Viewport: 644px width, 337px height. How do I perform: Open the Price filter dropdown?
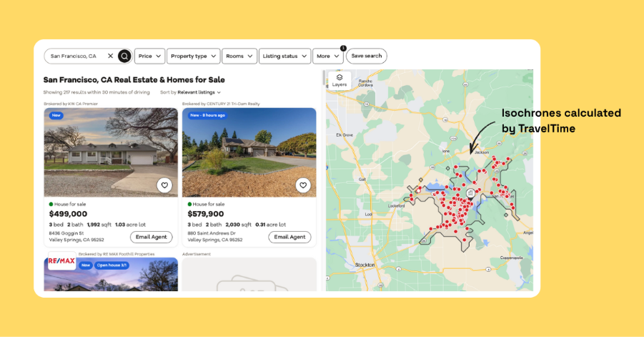pyautogui.click(x=149, y=56)
